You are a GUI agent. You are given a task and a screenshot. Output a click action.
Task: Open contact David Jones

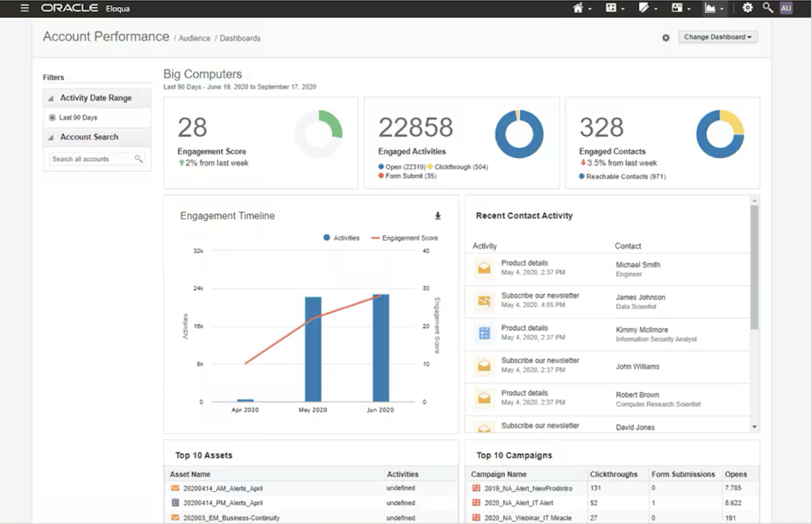(x=635, y=427)
